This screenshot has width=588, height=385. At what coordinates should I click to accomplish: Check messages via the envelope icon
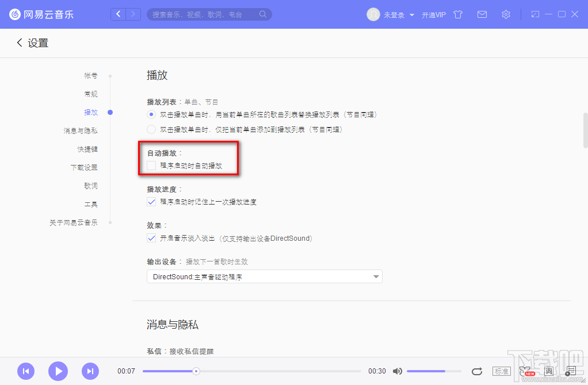482,14
